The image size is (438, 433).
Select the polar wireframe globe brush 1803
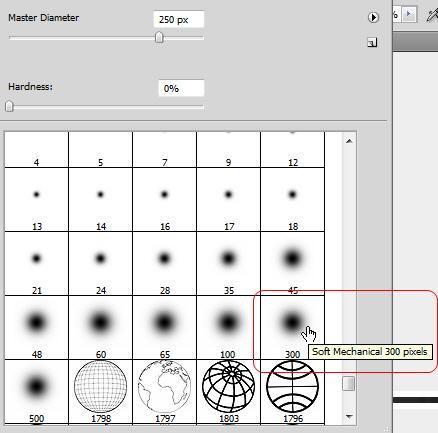(229, 392)
